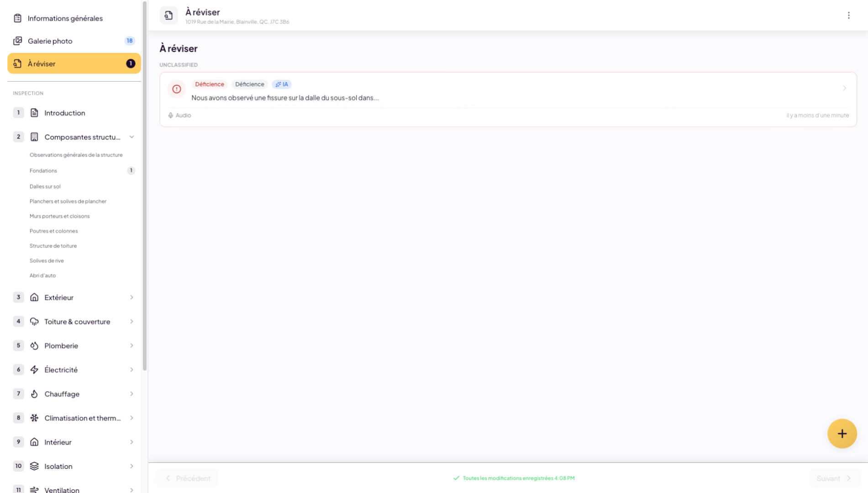Expand the Isolation section chevron
The image size is (868, 493).
click(x=132, y=466)
